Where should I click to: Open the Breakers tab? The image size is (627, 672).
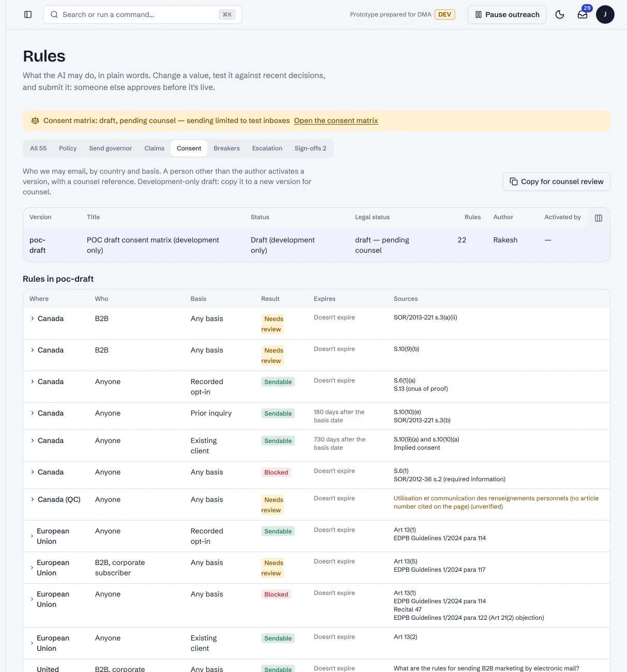coord(227,148)
